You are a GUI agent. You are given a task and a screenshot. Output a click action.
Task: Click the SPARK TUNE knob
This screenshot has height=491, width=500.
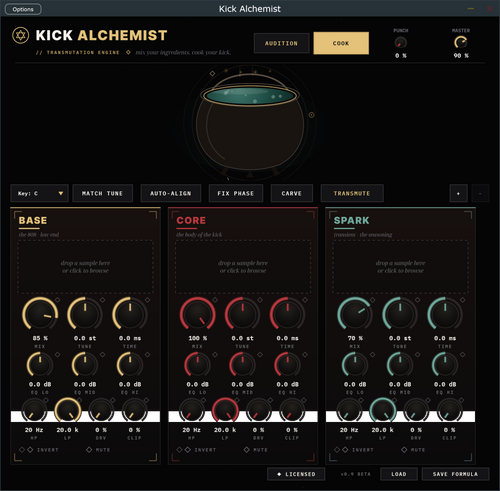[x=400, y=314]
